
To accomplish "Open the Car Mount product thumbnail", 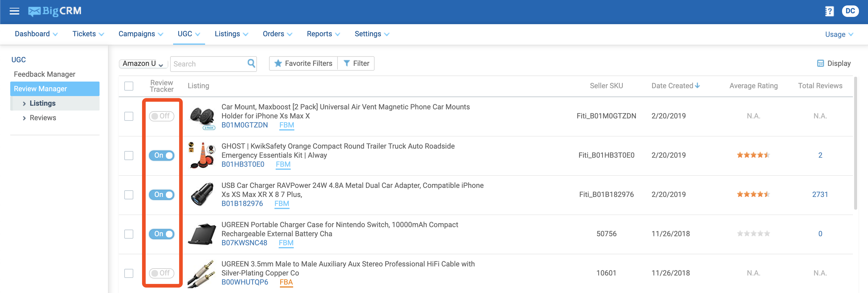I will tap(202, 117).
